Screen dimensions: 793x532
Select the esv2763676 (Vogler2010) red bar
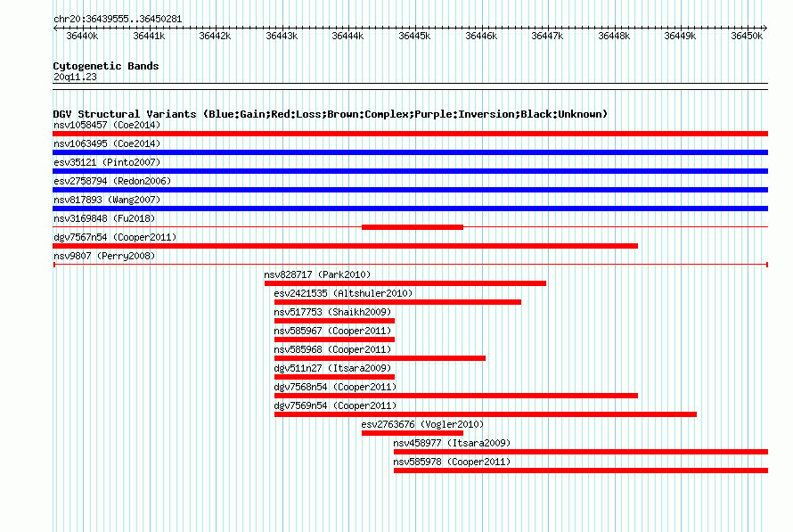[x=413, y=433]
